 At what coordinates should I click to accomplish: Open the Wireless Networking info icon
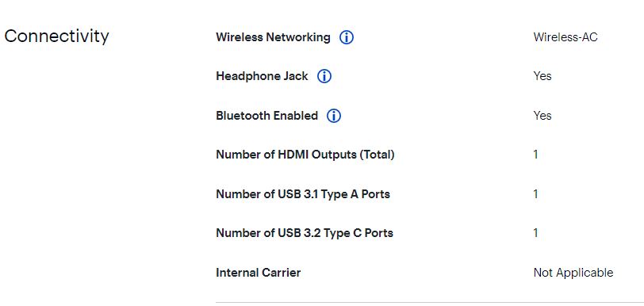(347, 38)
